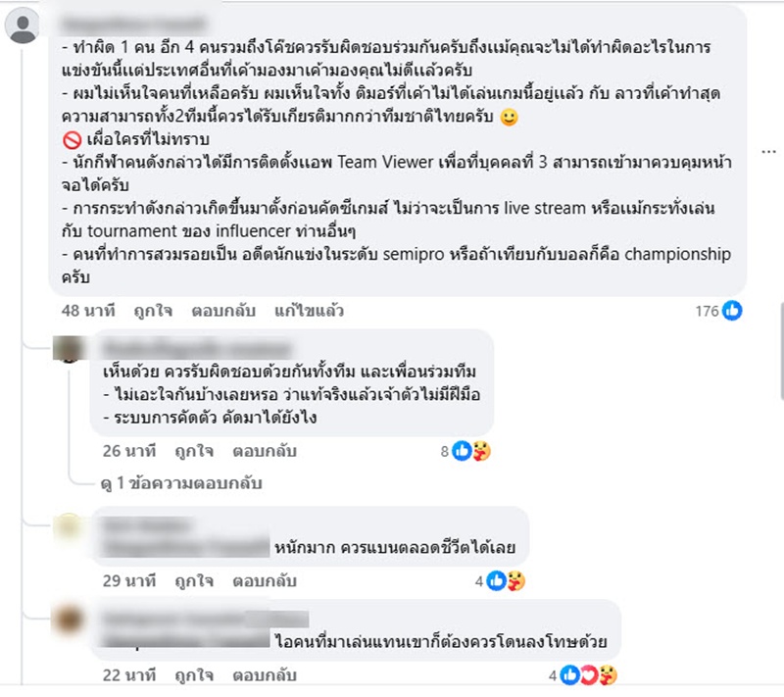Reply to the comment posted 29 นาที ago

[x=265, y=581]
